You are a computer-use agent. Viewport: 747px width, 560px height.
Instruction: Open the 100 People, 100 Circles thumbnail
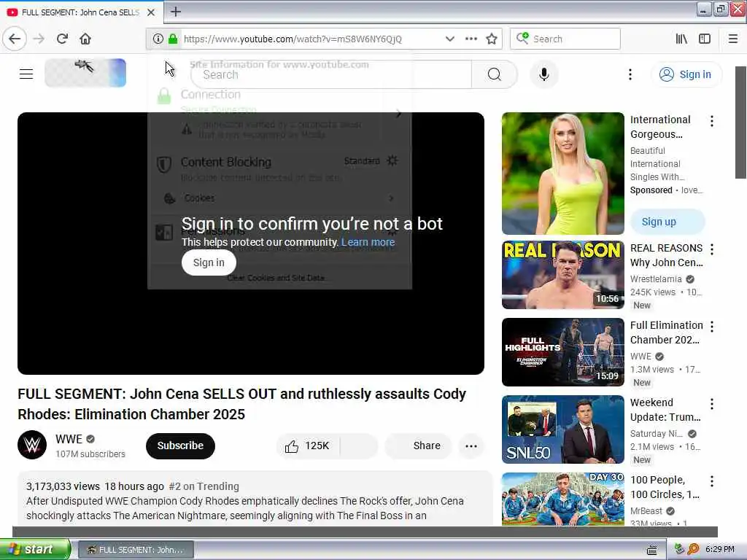(562, 499)
